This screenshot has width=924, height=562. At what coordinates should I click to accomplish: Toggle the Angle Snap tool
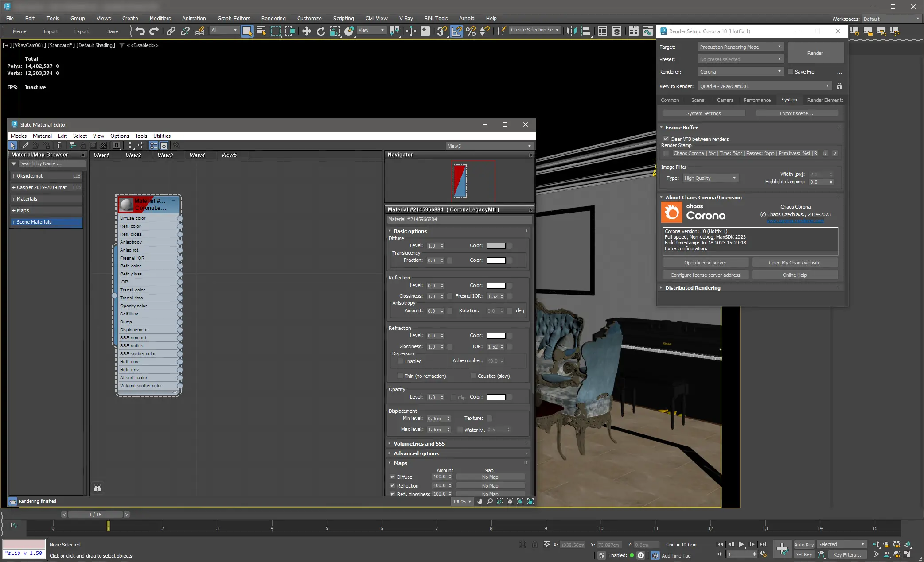456,31
